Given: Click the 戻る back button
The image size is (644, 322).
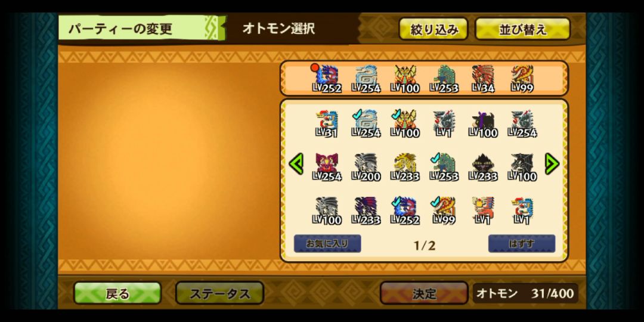Looking at the screenshot, I should [117, 293].
